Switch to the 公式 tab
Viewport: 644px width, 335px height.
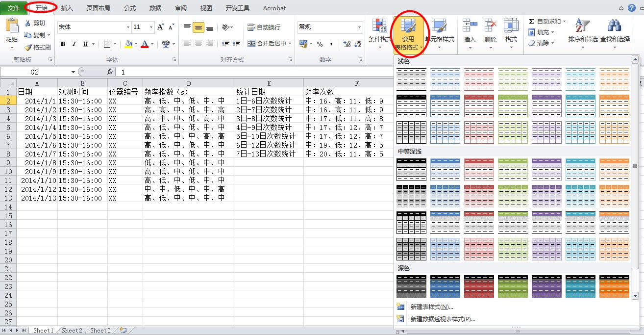point(130,8)
